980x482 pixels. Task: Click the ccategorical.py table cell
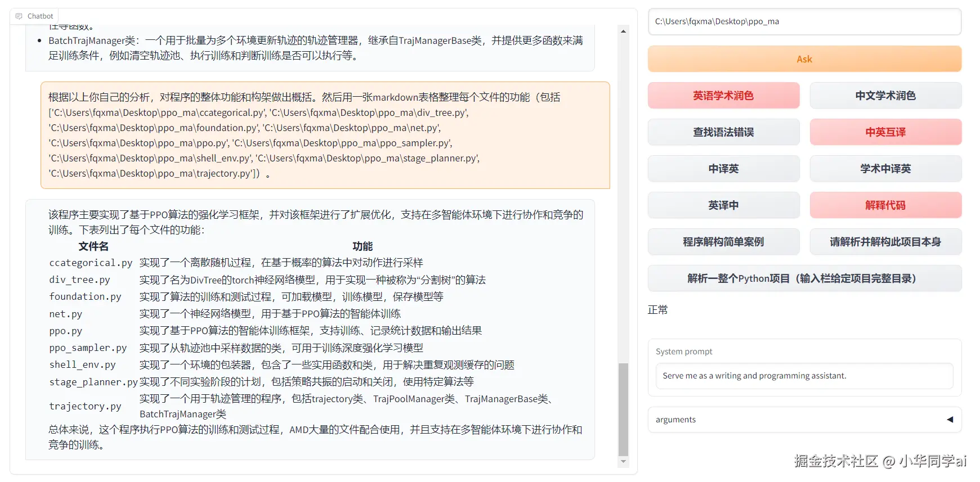click(91, 263)
